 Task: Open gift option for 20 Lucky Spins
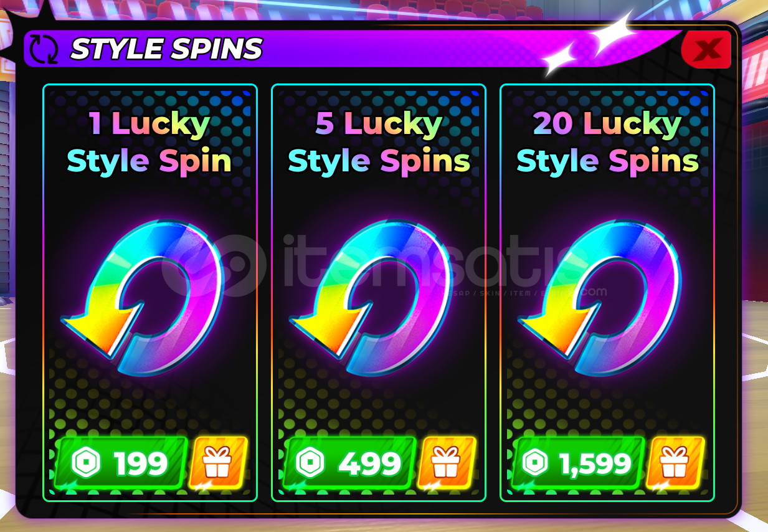pyautogui.click(x=675, y=462)
